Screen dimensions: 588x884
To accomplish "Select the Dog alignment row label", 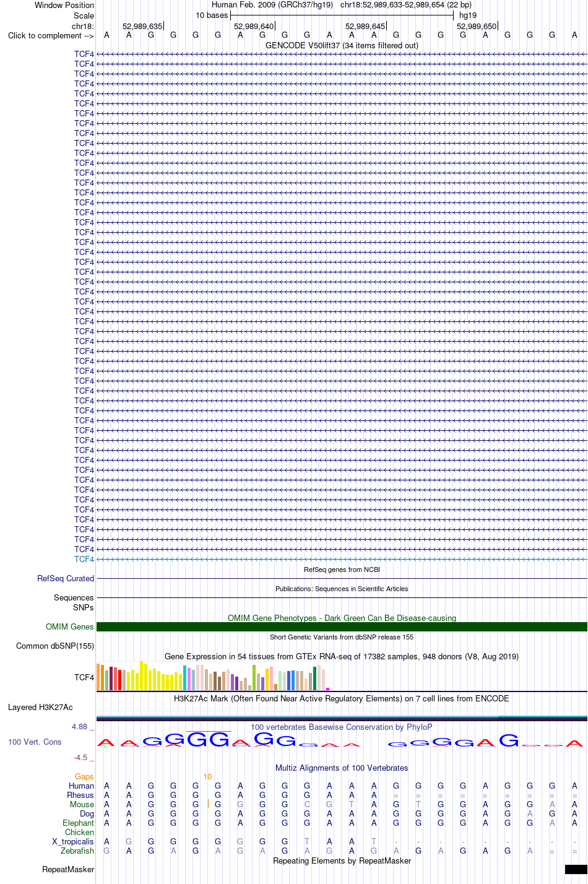I will coord(87,814).
